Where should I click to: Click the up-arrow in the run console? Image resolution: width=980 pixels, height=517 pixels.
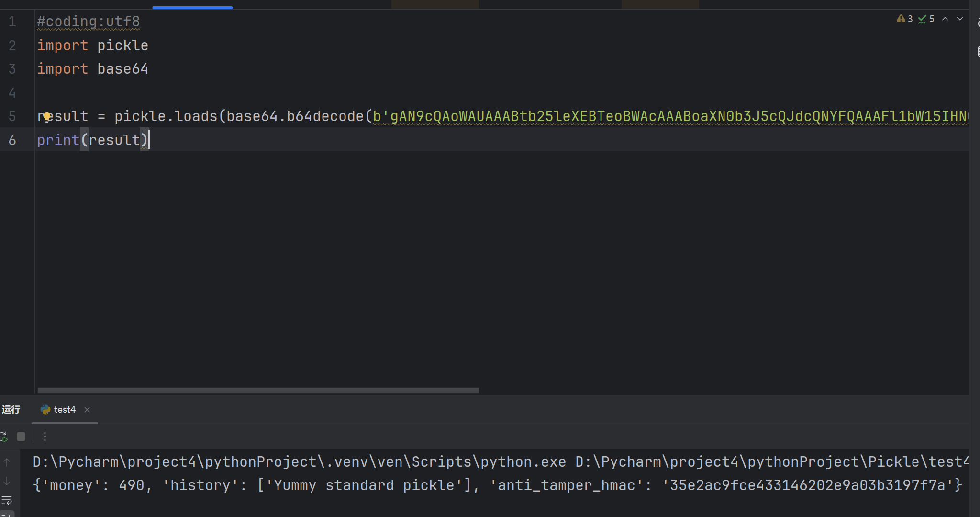click(7, 462)
